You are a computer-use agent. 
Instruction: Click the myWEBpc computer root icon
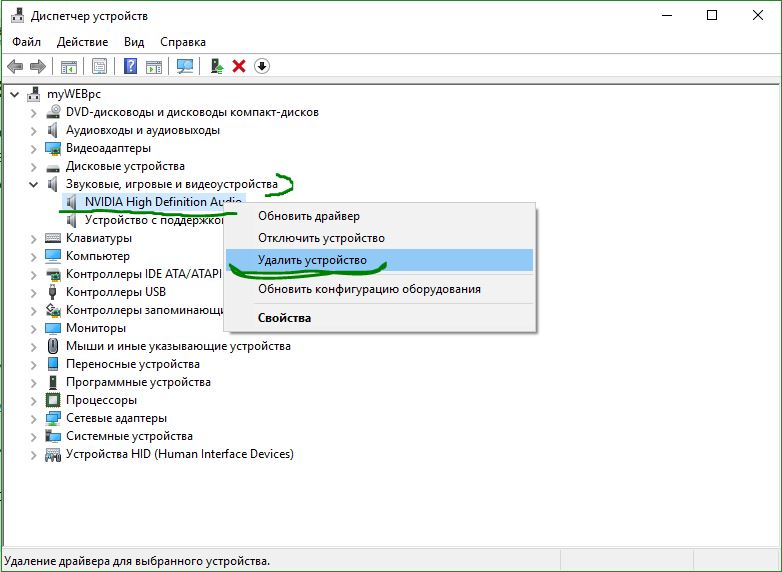(34, 94)
